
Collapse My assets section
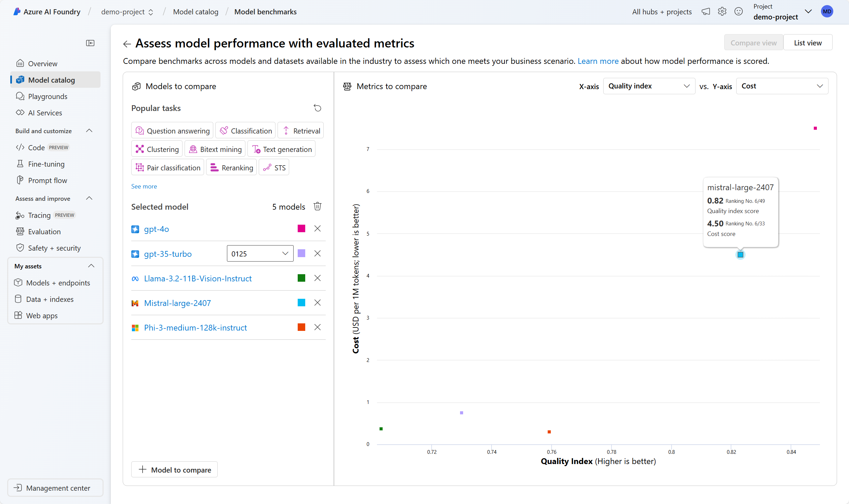pyautogui.click(x=91, y=266)
